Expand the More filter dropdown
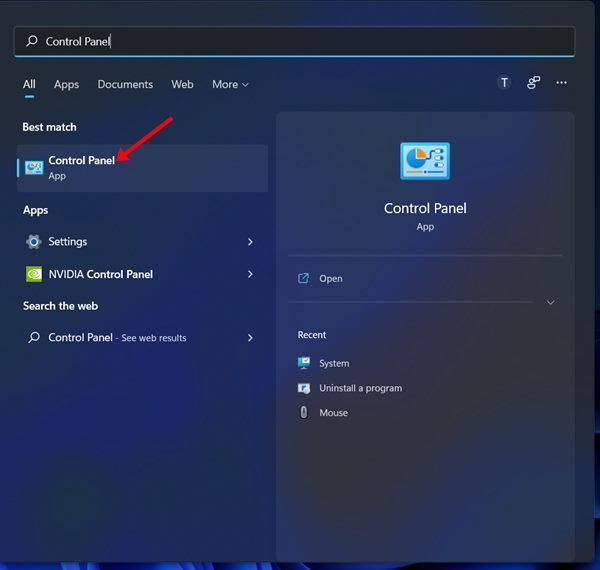This screenshot has width=600, height=570. 230,85
